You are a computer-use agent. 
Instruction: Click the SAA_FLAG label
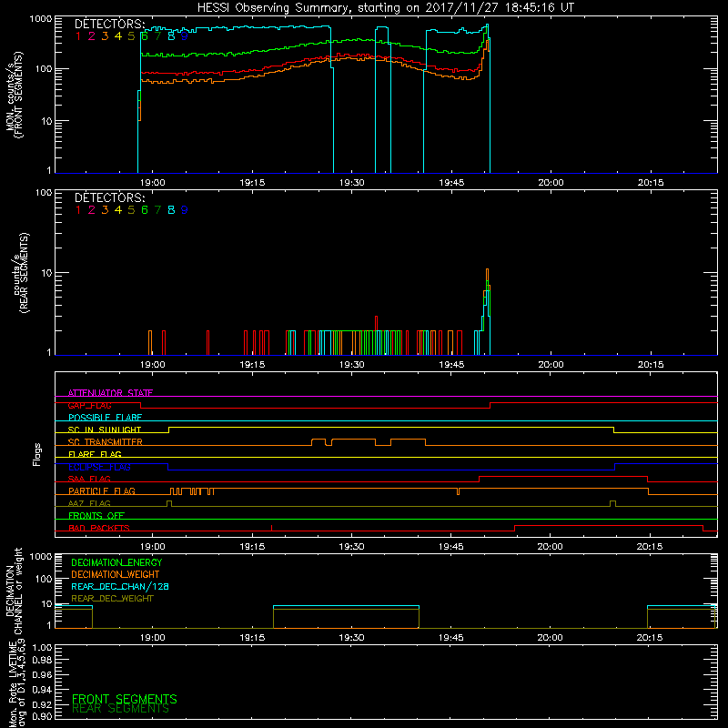click(x=89, y=480)
